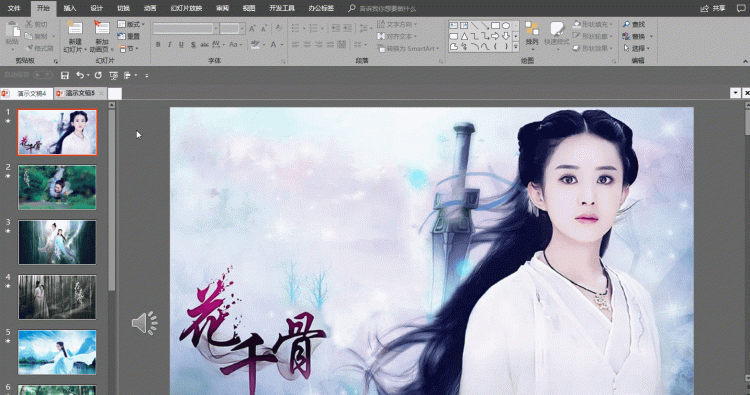Click the start-from-beginning slideshow icon
This screenshot has height=395, width=750.
click(x=113, y=75)
